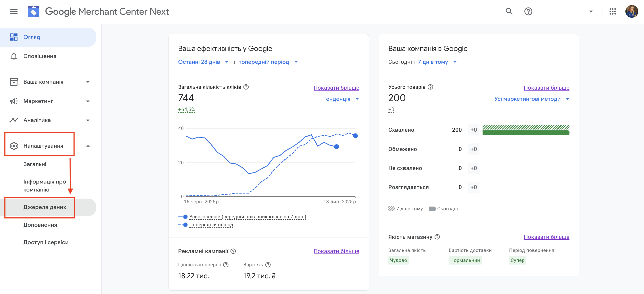Open info icon beside Вартість
Image resolution: width=644 pixels, height=294 pixels.
click(x=268, y=265)
